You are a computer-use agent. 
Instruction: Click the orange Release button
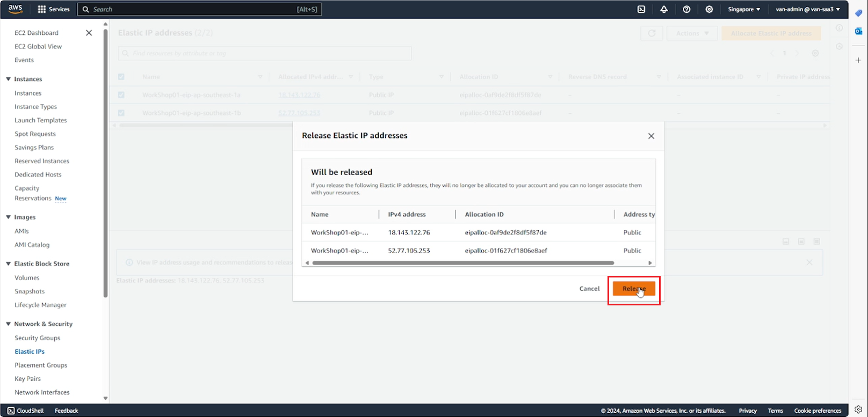tap(634, 289)
